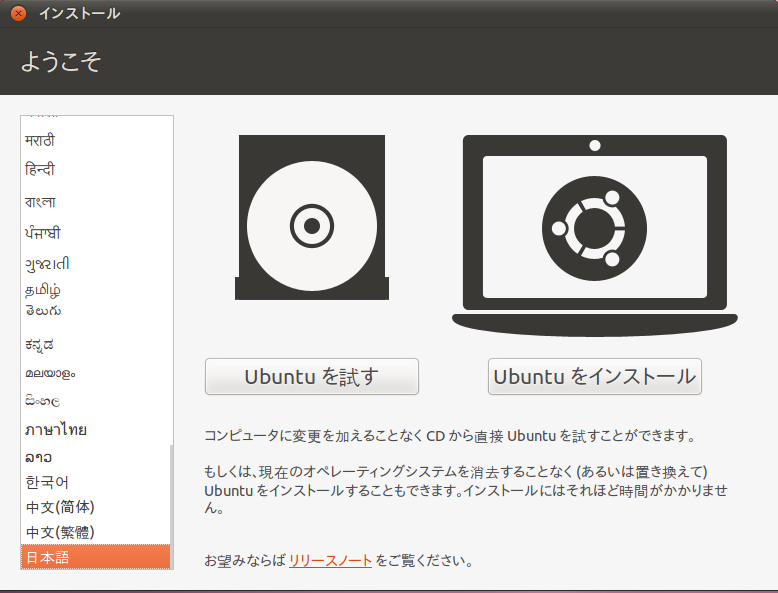Select मराठी in the language list

pyautogui.click(x=95, y=140)
